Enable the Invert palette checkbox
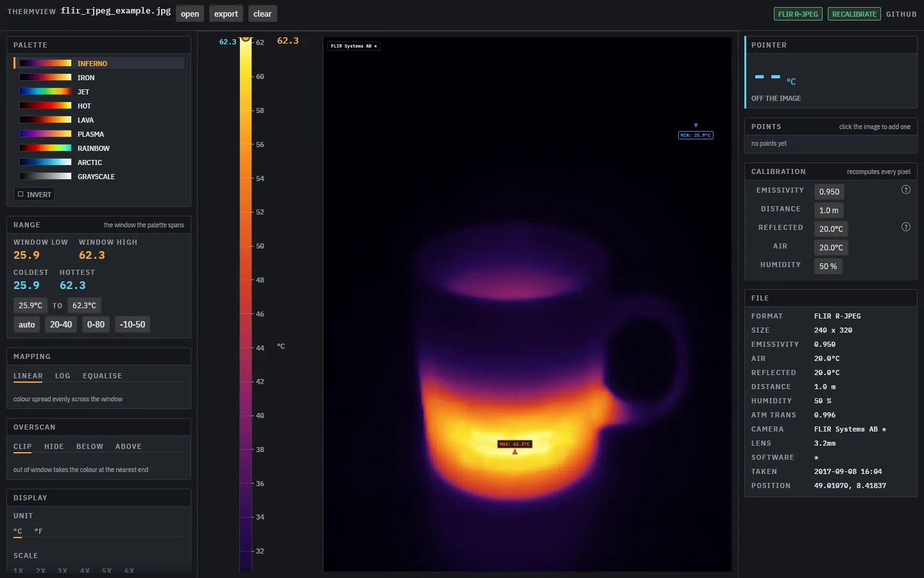Image resolution: width=924 pixels, height=578 pixels. click(34, 194)
